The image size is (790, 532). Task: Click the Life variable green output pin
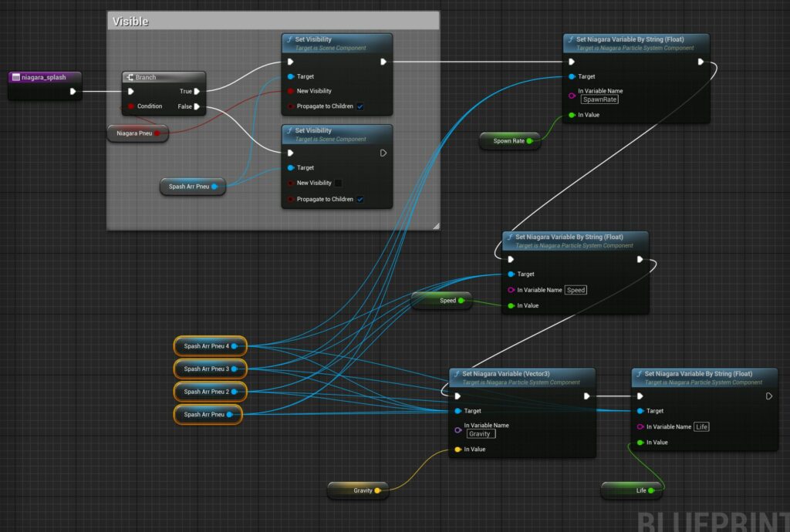(651, 490)
